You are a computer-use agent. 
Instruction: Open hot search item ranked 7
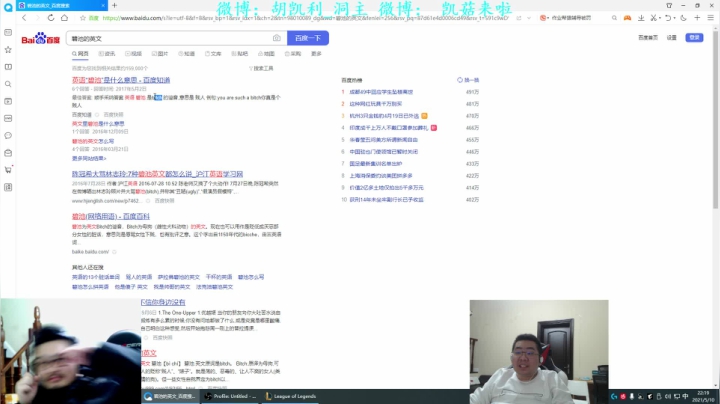coord(376,163)
